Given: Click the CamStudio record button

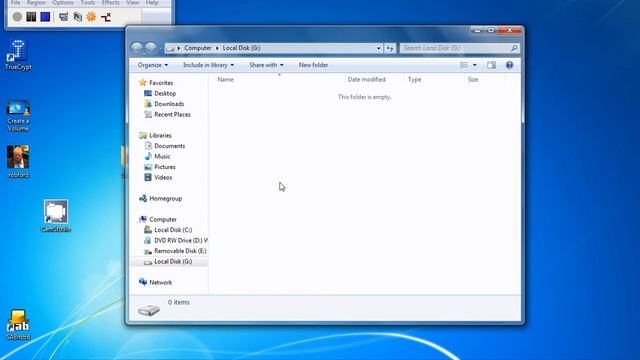Looking at the screenshot, I should tap(17, 17).
